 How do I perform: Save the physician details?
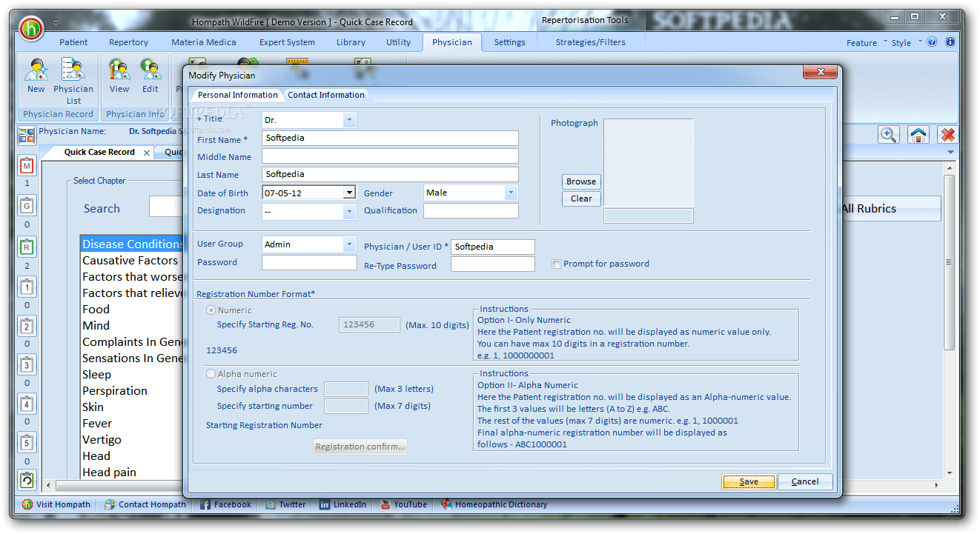748,481
